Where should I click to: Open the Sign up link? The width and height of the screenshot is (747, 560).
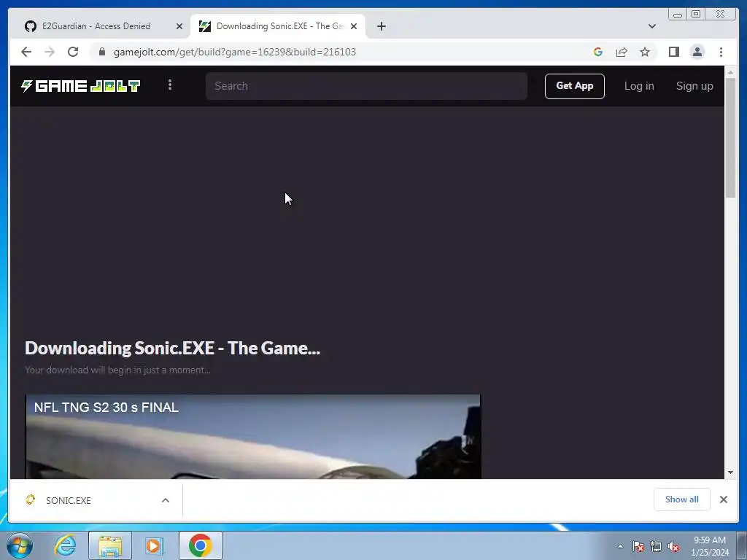[x=694, y=86]
